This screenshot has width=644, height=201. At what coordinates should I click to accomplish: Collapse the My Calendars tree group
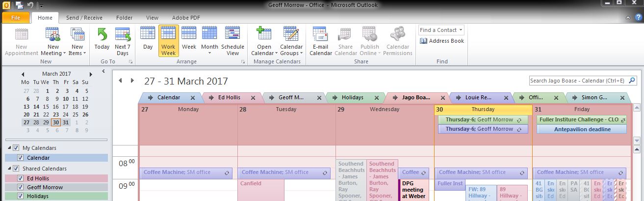pyautogui.click(x=9, y=148)
